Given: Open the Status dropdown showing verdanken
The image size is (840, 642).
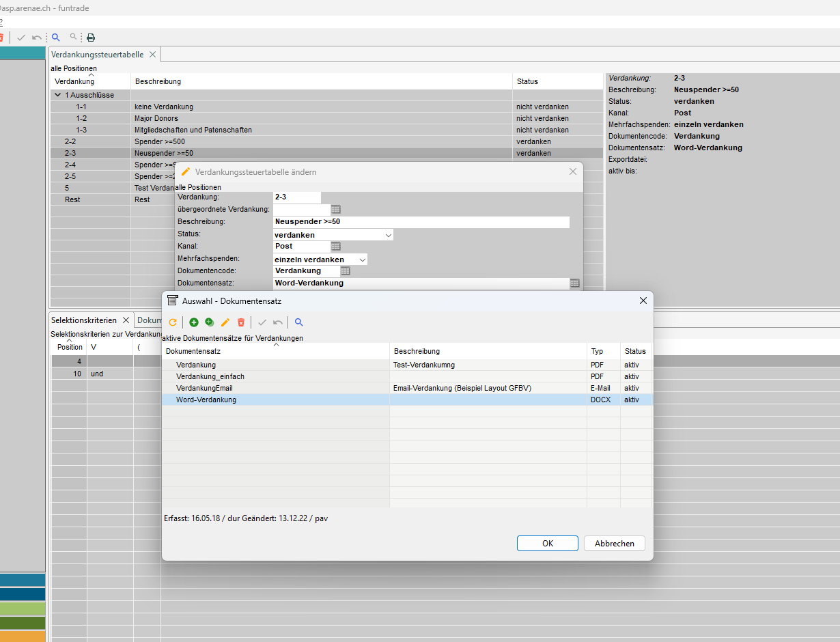Looking at the screenshot, I should 388,235.
